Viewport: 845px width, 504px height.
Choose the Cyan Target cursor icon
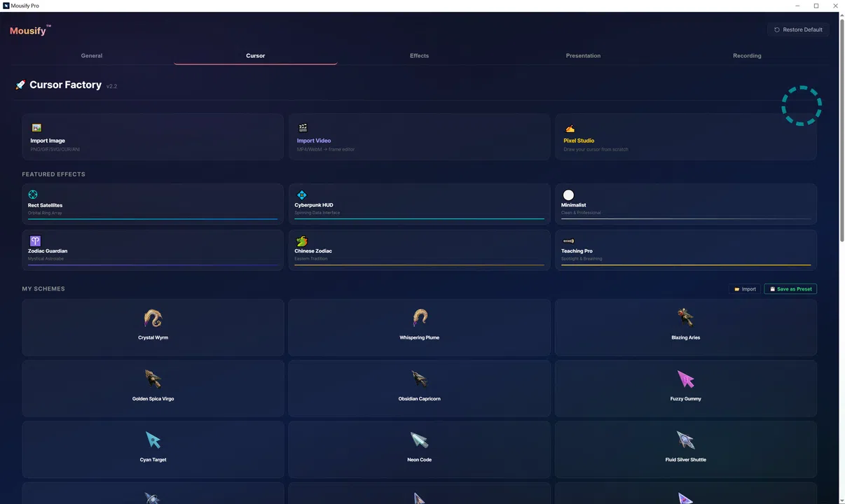click(153, 440)
